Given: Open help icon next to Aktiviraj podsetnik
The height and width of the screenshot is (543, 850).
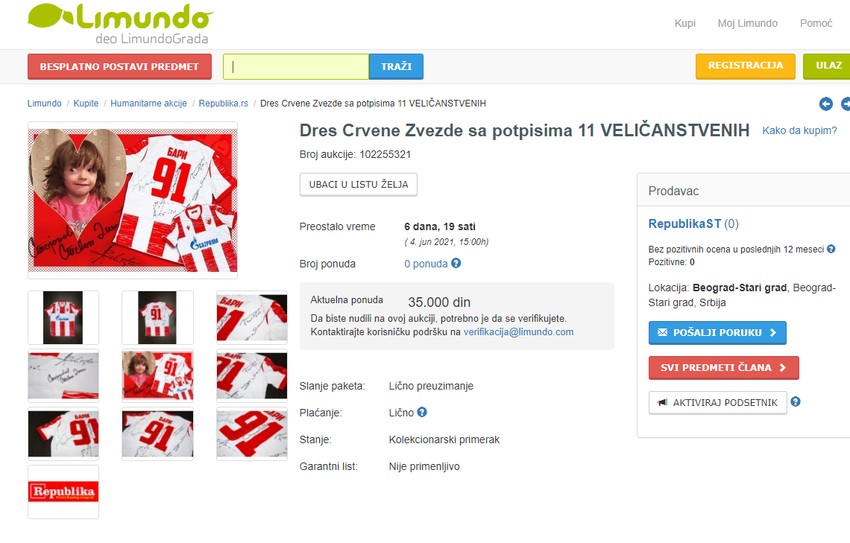Looking at the screenshot, I should click(x=795, y=402).
